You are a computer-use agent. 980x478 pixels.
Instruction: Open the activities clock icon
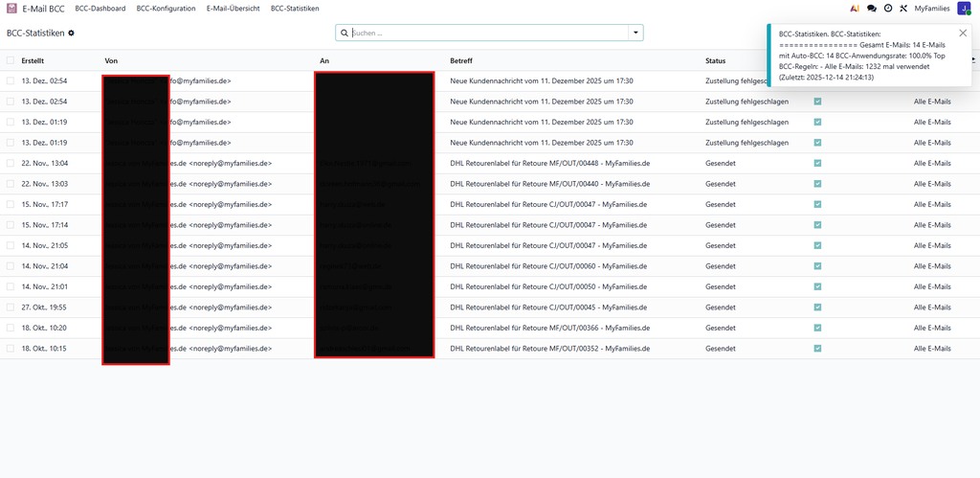pyautogui.click(x=887, y=8)
